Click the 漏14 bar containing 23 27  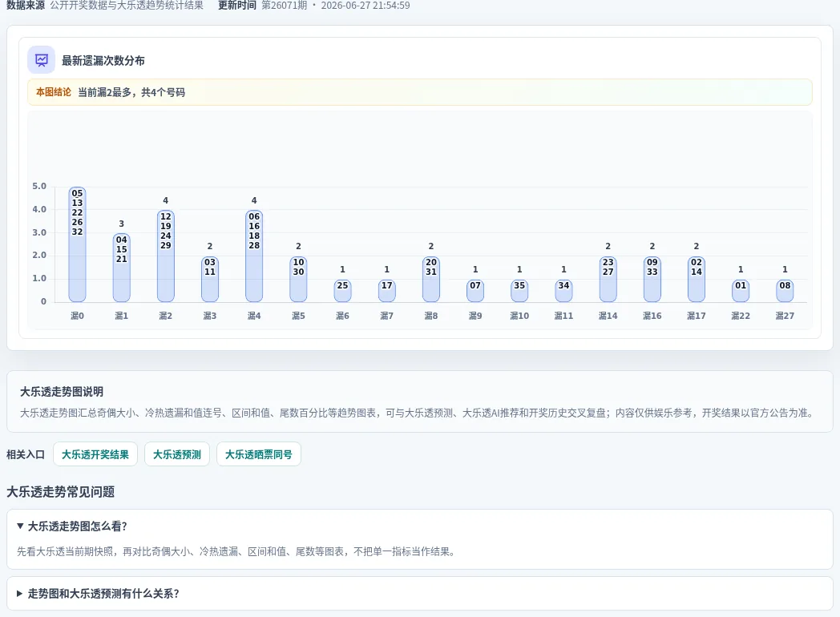coord(608,279)
